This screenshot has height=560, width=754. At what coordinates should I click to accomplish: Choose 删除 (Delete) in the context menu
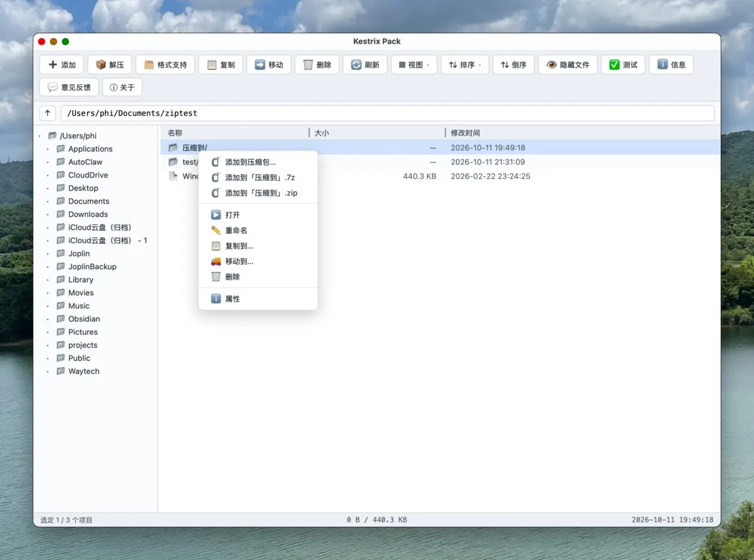pos(258,277)
